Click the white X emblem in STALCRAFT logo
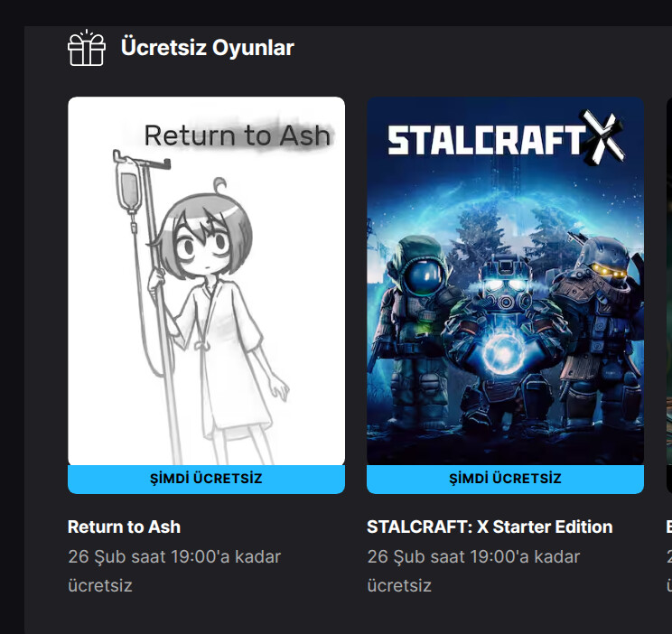The width and height of the screenshot is (672, 634). (602, 138)
